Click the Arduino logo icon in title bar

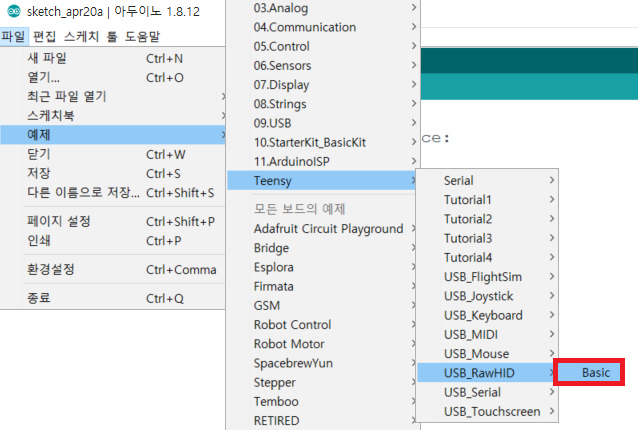pos(14,11)
